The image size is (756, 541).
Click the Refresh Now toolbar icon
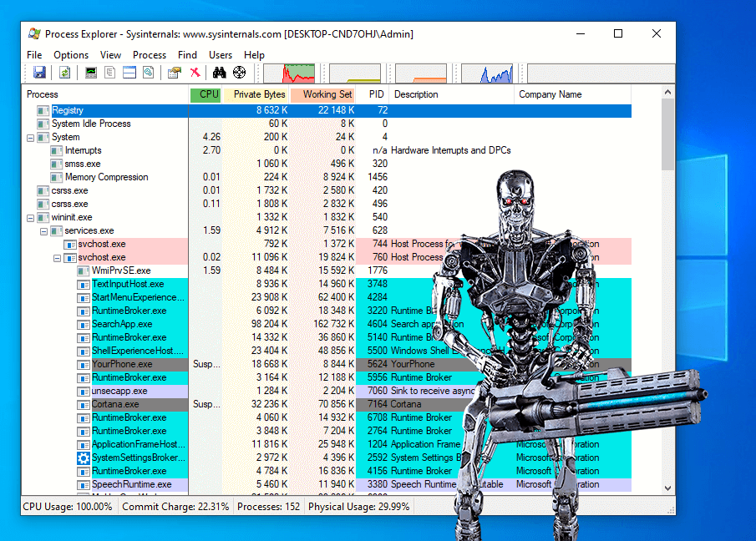coord(64,73)
